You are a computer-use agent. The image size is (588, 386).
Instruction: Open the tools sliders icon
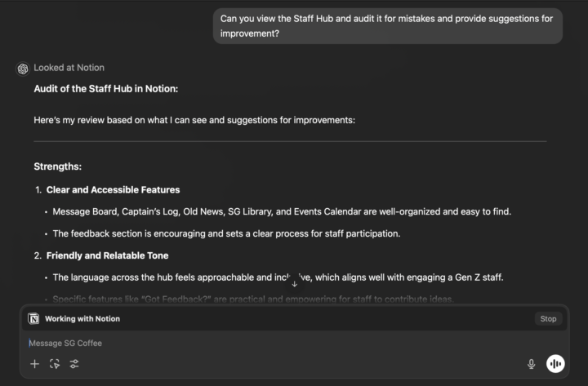click(74, 364)
